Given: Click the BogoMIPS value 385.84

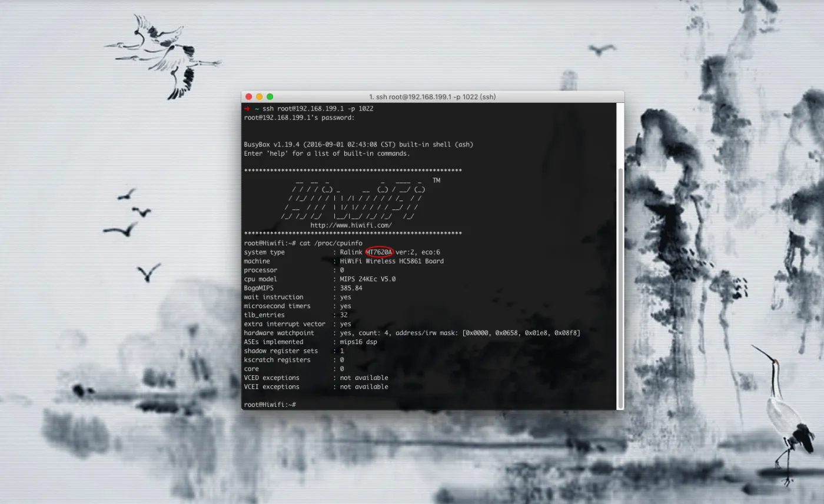Looking at the screenshot, I should pos(351,288).
